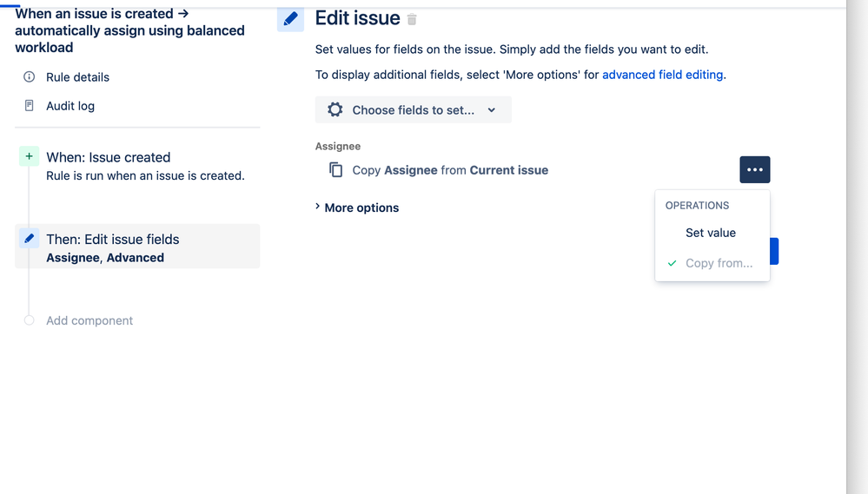
Task: Click the gear icon in Choose fields to set
Action: click(x=335, y=109)
